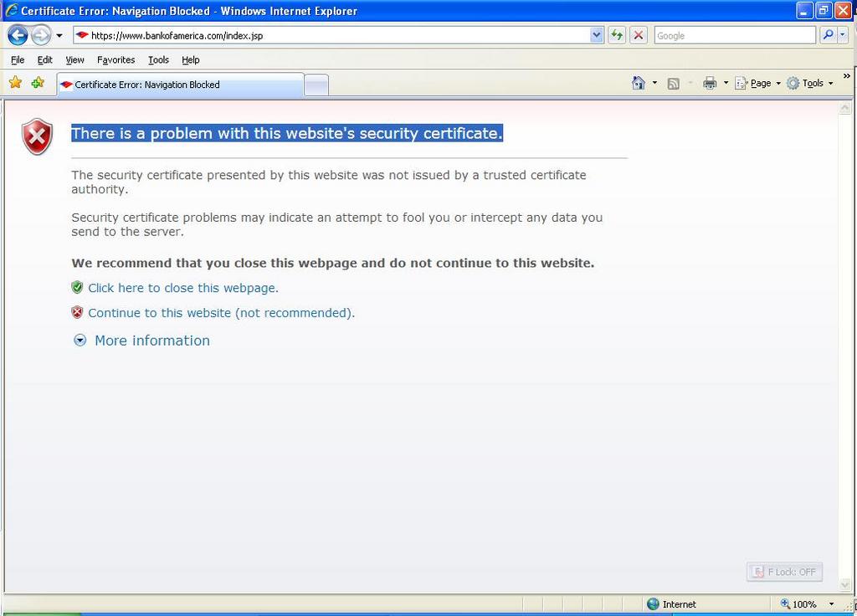Image resolution: width=857 pixels, height=616 pixels.
Task: Click the RSS feeds icon
Action: pos(674,83)
